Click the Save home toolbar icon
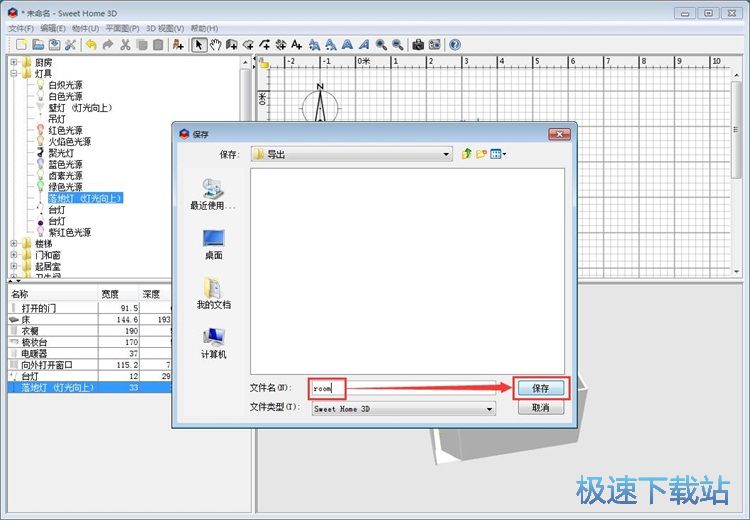The width and height of the screenshot is (750, 520). coord(54,45)
